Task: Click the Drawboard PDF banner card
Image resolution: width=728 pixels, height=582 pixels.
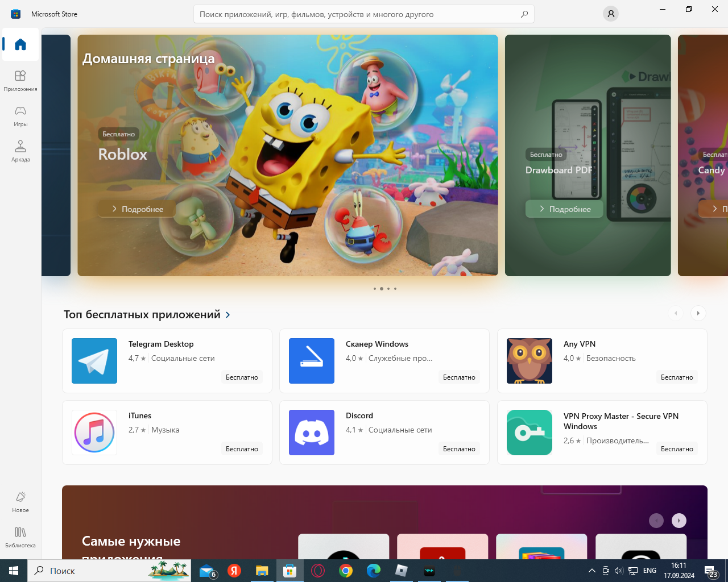Action: 588,156
